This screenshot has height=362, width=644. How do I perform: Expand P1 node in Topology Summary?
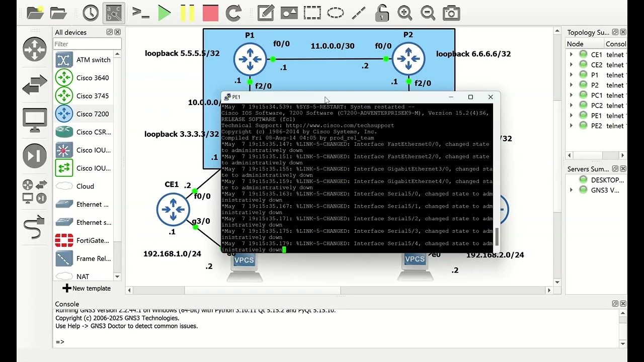pos(571,75)
